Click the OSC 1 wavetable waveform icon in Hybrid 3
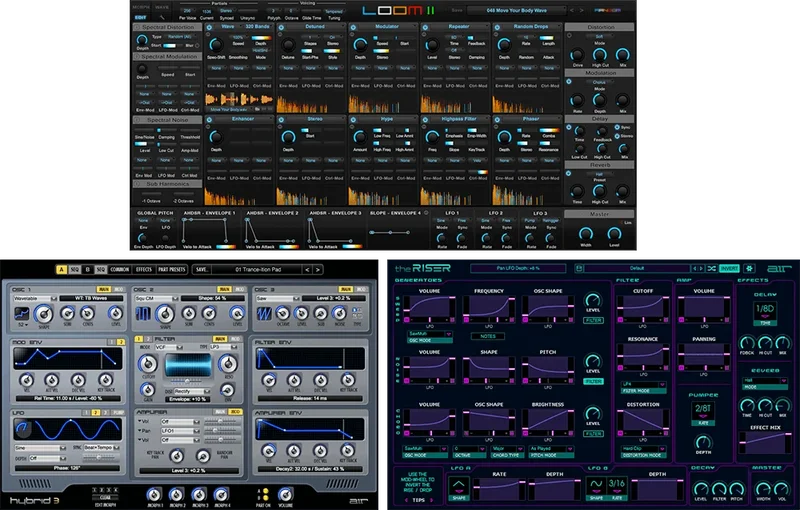This screenshot has width=800, height=510. 21,314
